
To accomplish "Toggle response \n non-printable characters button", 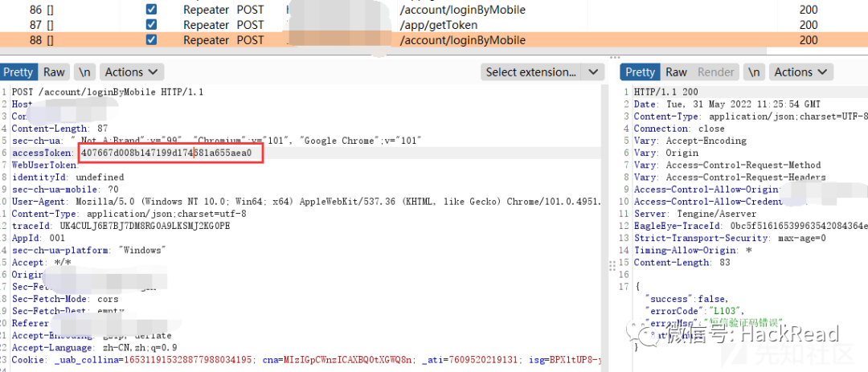I will pos(754,72).
